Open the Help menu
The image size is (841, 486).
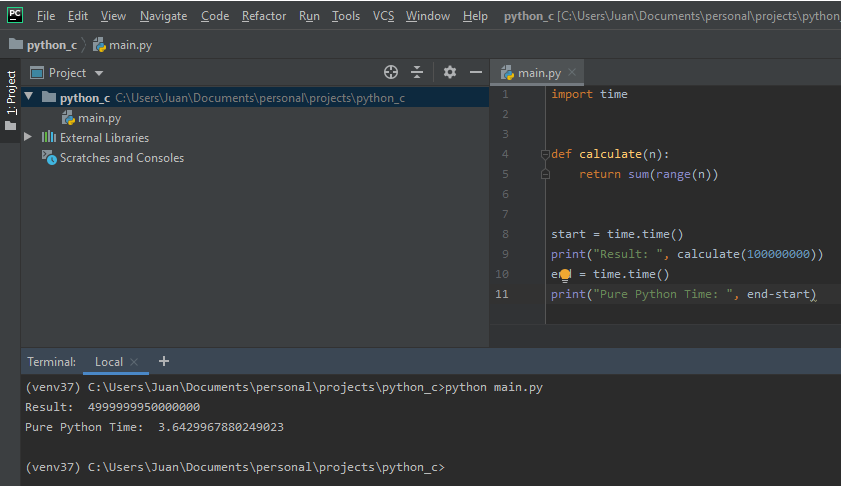475,16
